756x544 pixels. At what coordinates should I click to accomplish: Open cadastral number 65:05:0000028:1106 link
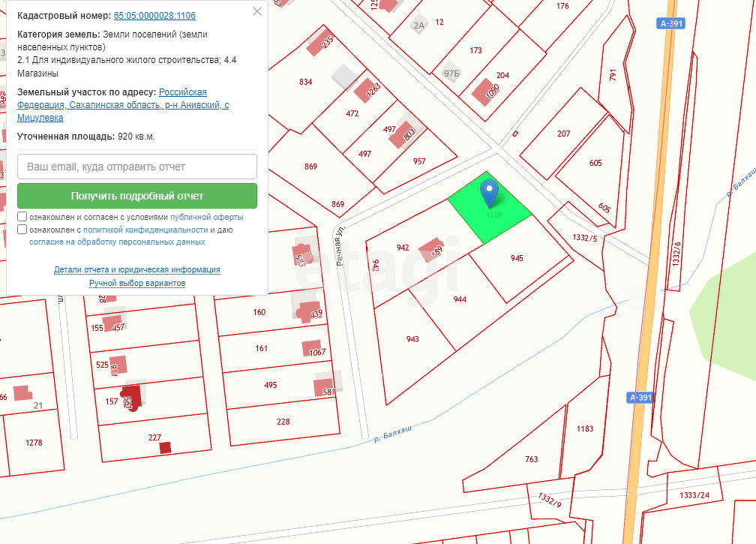154,15
